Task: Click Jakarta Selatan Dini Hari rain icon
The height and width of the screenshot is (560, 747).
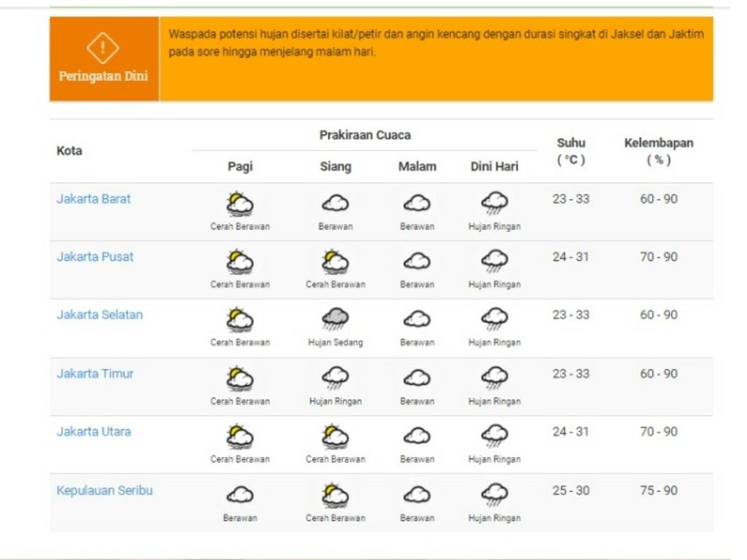Action: coord(495,319)
